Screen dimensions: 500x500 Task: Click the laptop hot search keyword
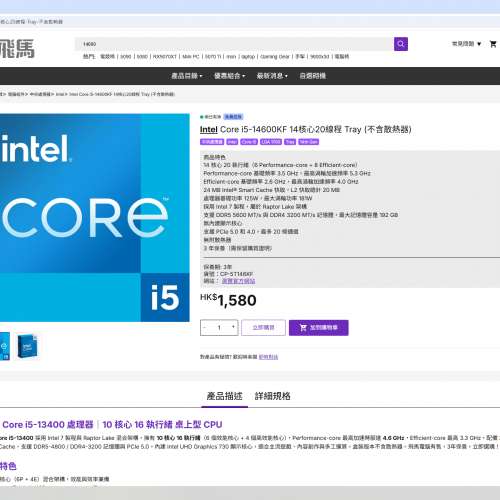pyautogui.click(x=248, y=57)
